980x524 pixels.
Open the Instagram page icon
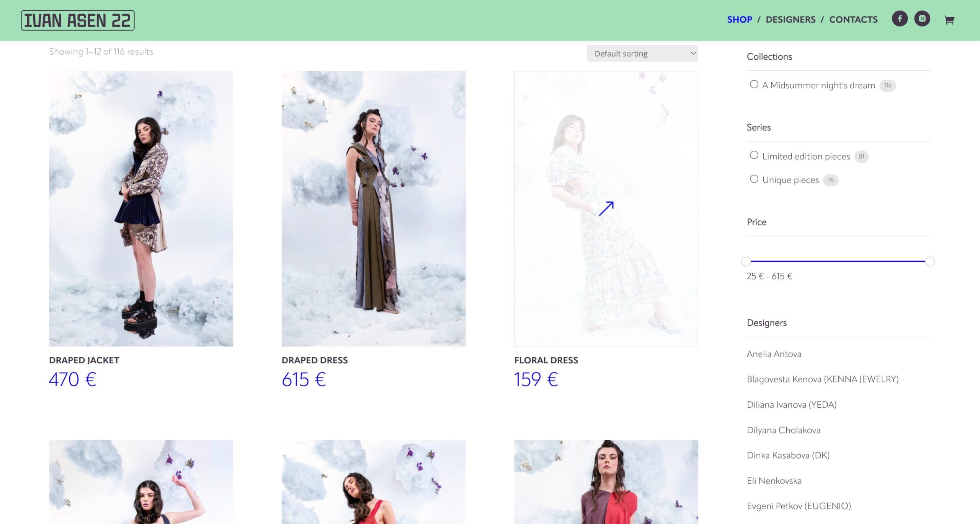coord(922,19)
